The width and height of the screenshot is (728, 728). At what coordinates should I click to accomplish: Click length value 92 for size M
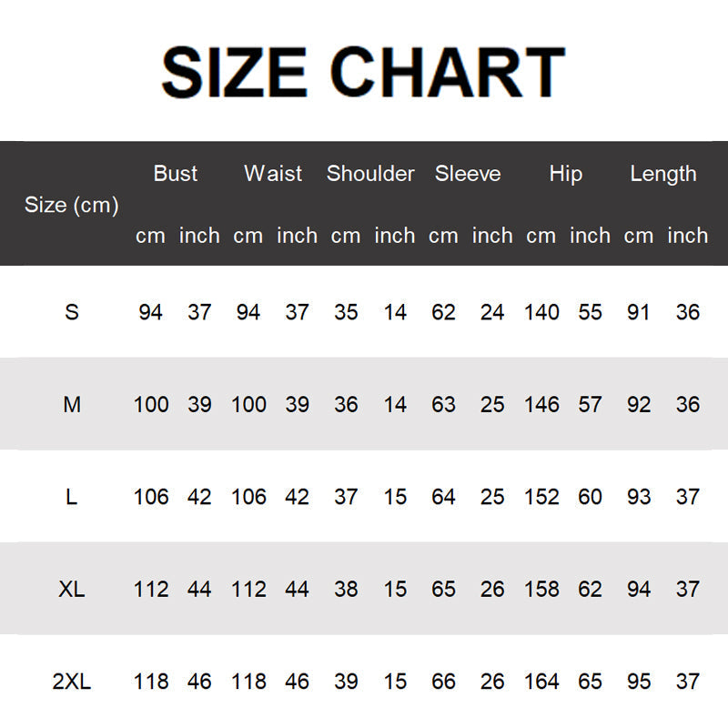[639, 404]
